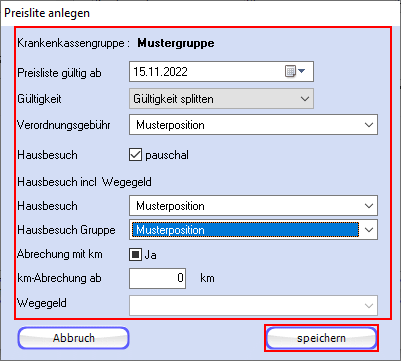Click the date field showing 15.11.2022
The height and width of the screenshot is (361, 401).
click(x=221, y=72)
